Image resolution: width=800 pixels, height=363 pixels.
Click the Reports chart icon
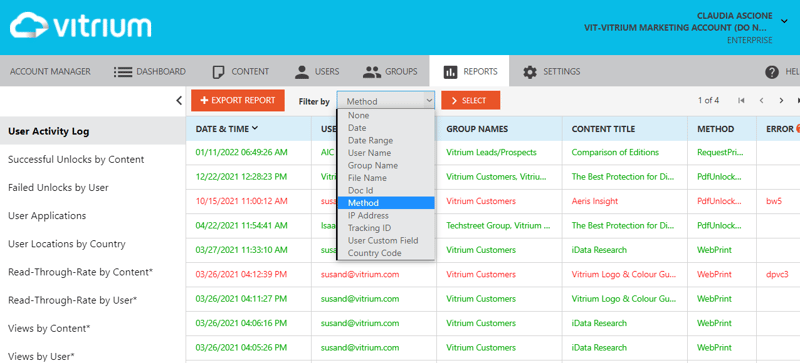click(x=451, y=72)
